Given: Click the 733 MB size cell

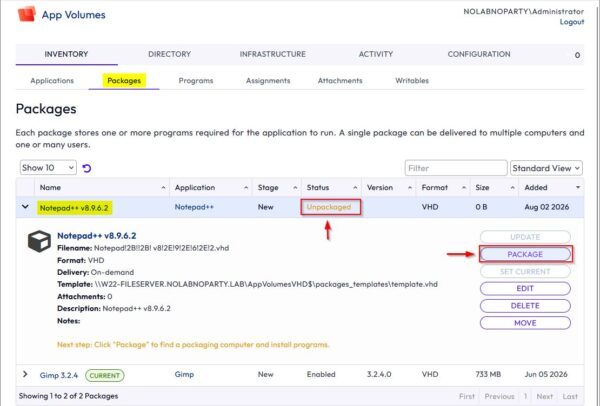Looking at the screenshot, I should point(488,374).
